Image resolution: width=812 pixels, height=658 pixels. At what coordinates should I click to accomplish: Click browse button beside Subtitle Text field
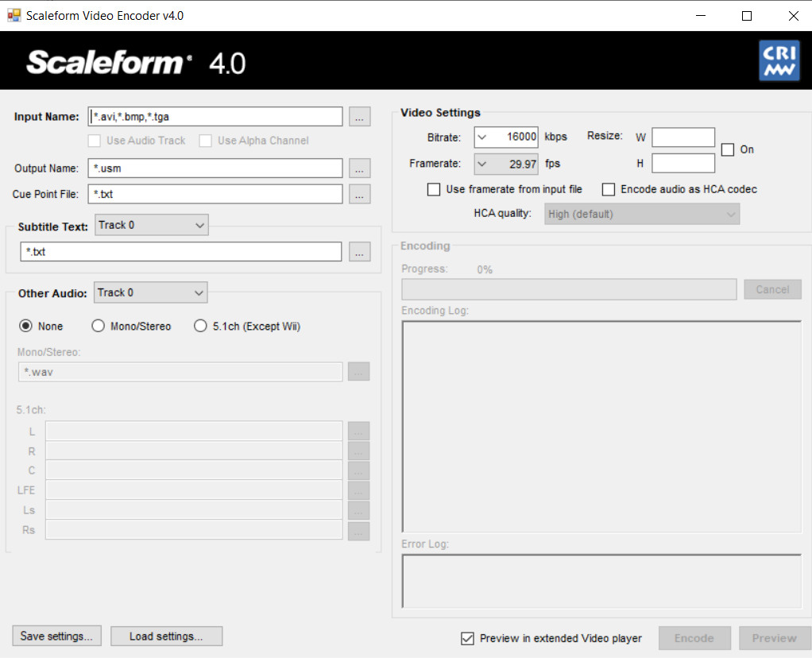click(359, 252)
